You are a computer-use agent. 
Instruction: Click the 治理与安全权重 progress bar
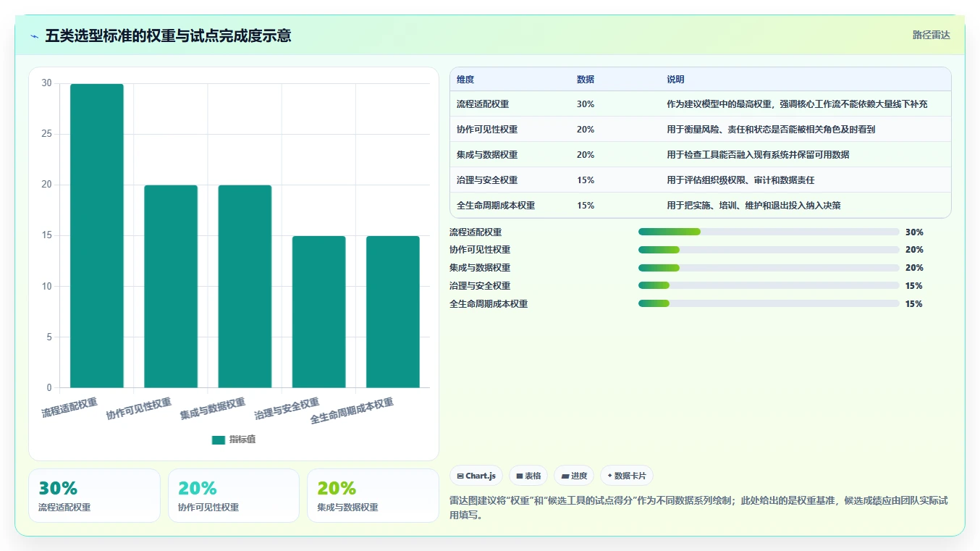coord(769,286)
